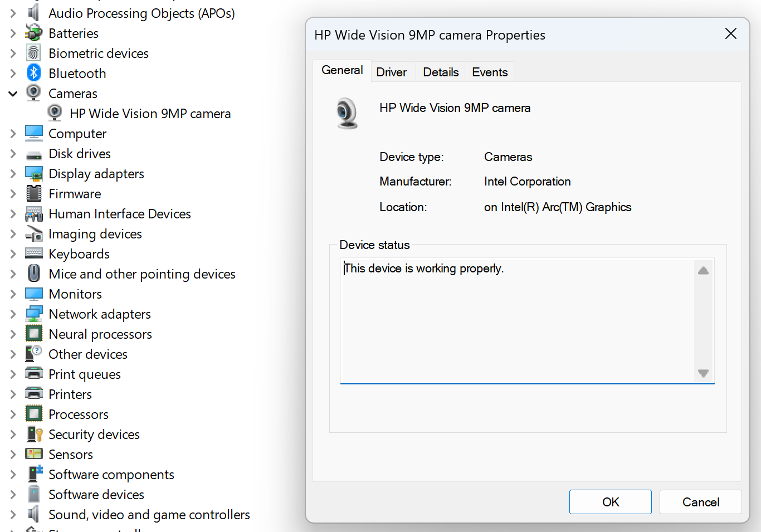Click the Human Interface Devices icon
The width and height of the screenshot is (761, 532).
tap(34, 213)
